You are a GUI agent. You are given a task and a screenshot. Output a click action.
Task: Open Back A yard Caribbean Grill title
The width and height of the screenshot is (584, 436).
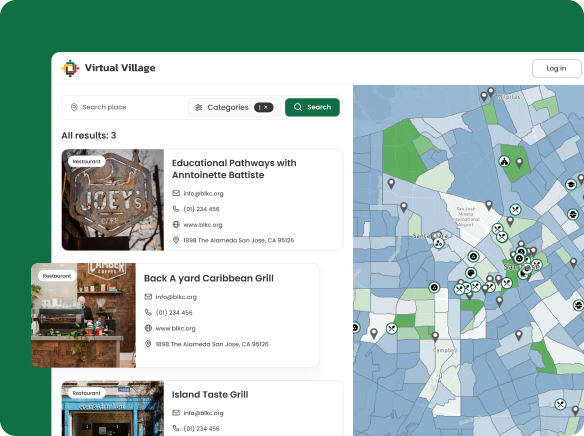[x=209, y=279]
